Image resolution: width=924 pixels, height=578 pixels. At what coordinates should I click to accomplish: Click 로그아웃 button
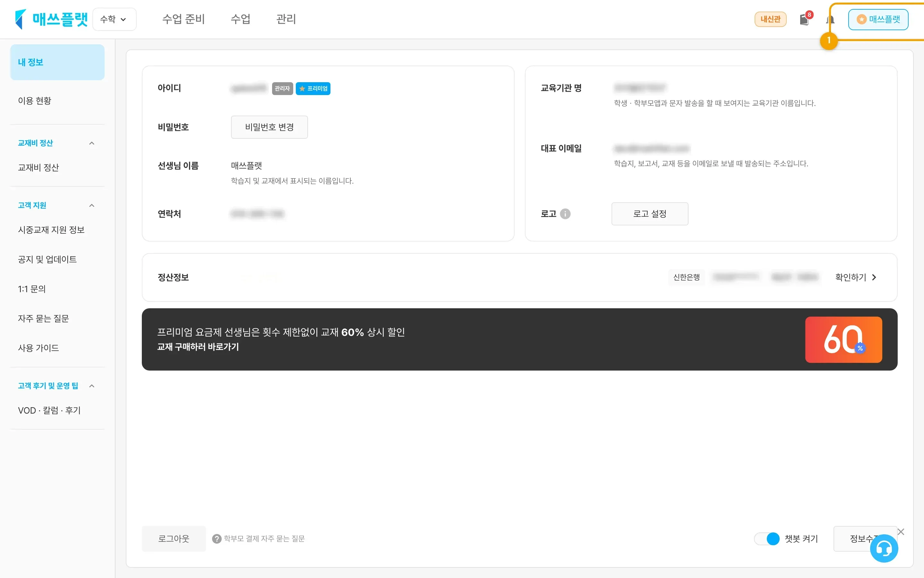click(x=174, y=539)
